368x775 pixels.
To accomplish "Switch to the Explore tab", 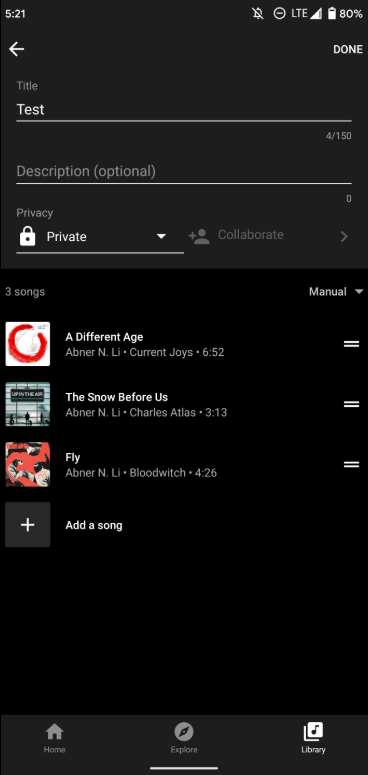I will point(184,738).
